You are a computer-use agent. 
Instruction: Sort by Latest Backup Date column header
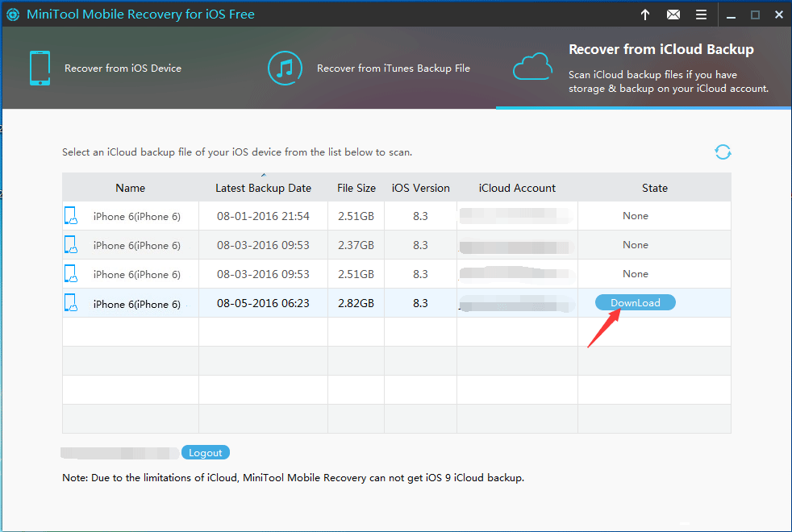pos(263,188)
